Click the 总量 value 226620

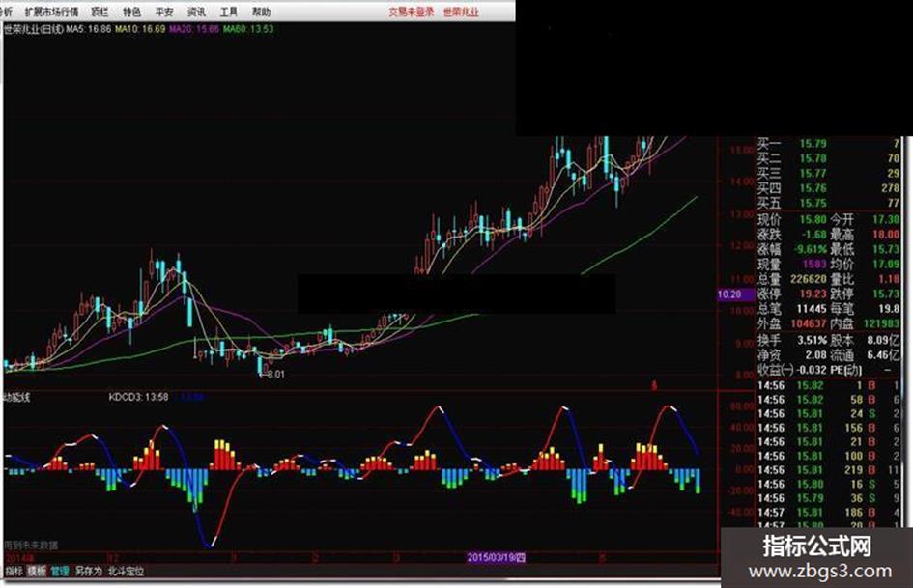tap(809, 279)
